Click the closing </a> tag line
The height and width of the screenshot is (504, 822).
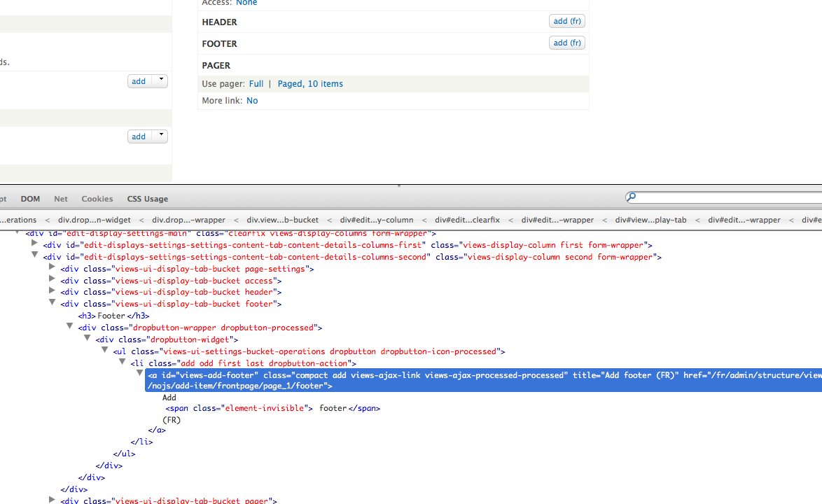tap(157, 430)
